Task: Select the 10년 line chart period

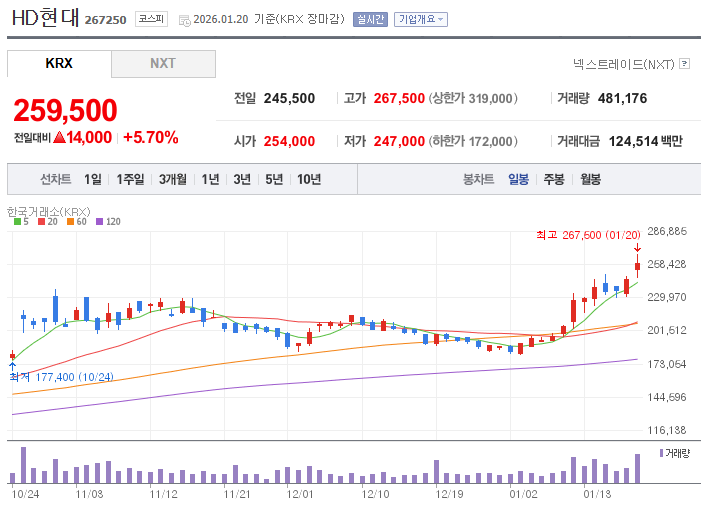Action: (x=309, y=179)
